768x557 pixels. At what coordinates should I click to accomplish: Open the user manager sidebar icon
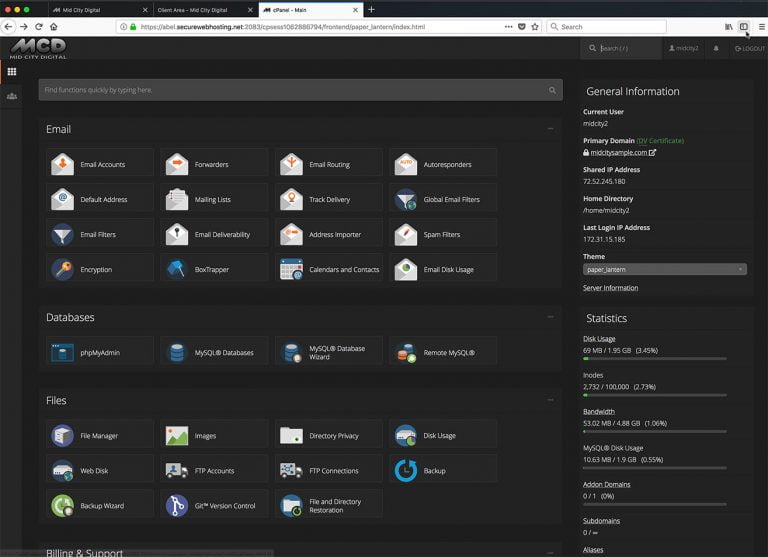click(12, 96)
